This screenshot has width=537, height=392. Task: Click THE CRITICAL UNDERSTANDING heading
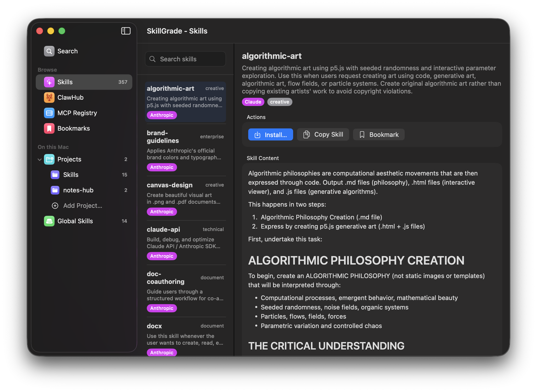pyautogui.click(x=326, y=346)
